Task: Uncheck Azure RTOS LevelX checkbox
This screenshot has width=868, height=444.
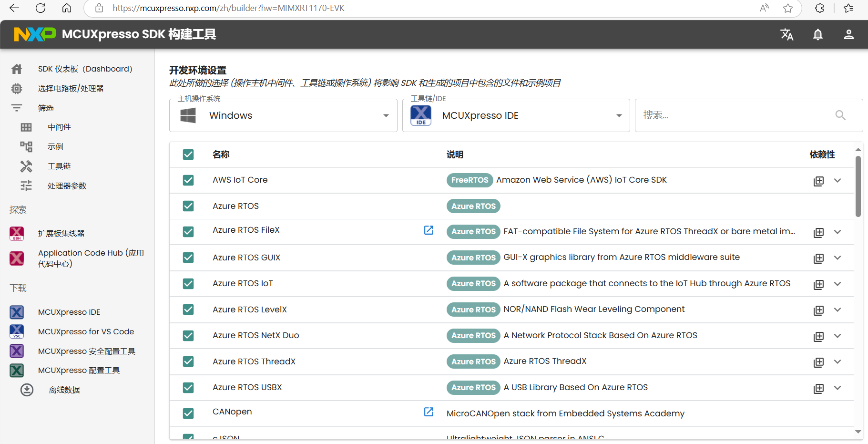Action: [188, 310]
